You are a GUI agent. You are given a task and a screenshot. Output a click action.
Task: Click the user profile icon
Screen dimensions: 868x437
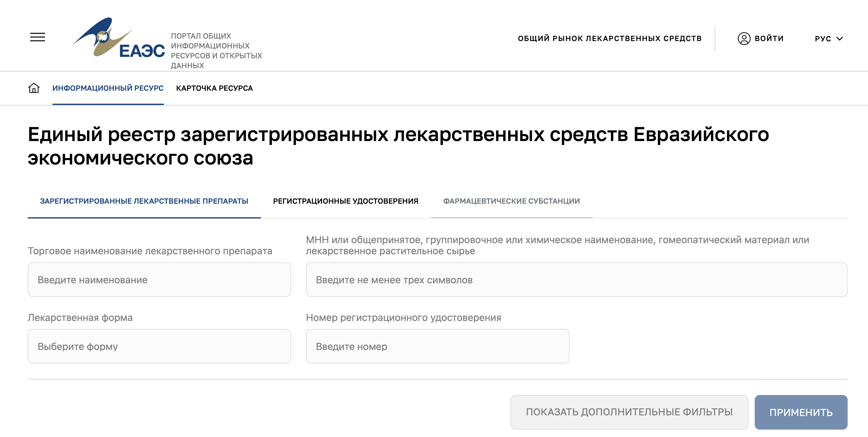(744, 38)
